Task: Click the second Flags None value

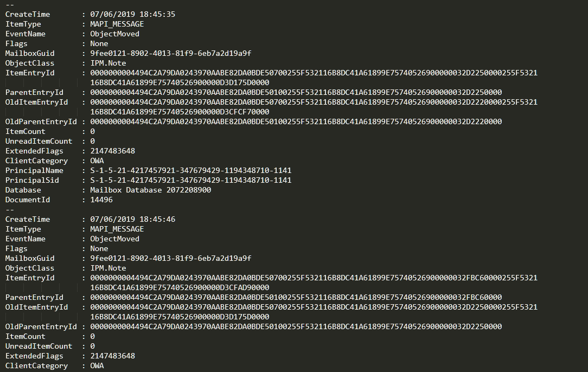Action: [99, 248]
